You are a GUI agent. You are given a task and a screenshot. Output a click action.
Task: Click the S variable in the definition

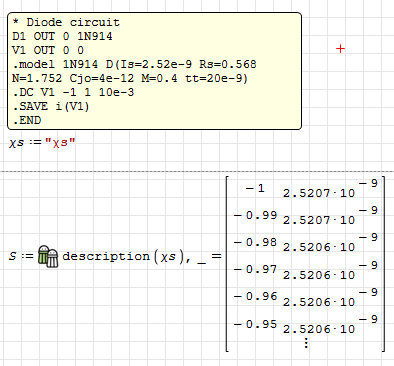(13, 256)
